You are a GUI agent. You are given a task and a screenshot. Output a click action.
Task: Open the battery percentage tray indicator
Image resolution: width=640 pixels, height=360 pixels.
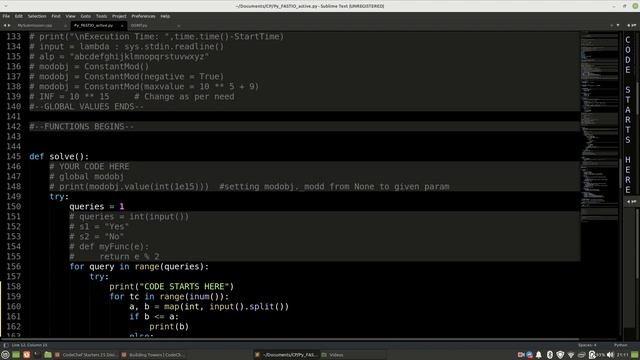(x=596, y=355)
